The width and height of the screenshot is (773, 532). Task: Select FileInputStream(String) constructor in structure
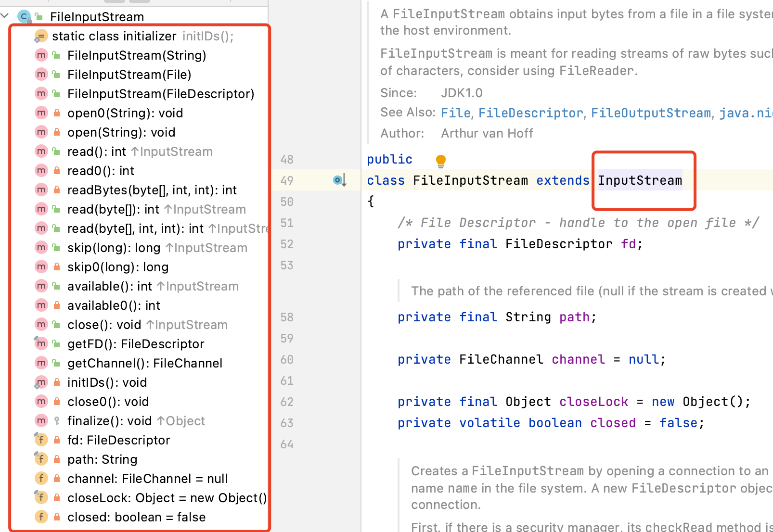tap(137, 55)
